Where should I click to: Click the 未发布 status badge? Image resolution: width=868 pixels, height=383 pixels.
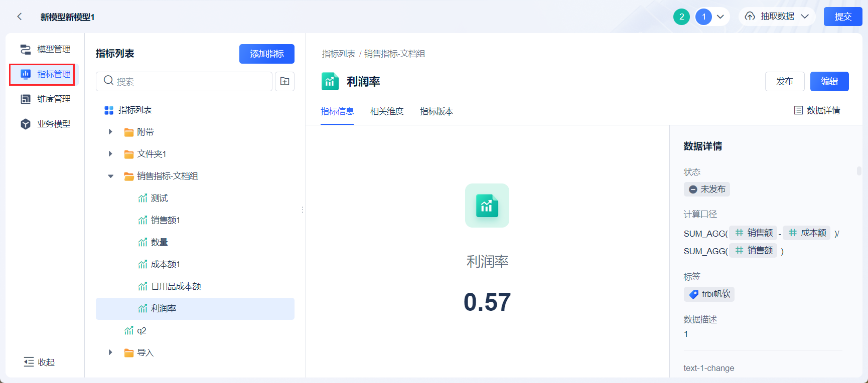pyautogui.click(x=707, y=189)
